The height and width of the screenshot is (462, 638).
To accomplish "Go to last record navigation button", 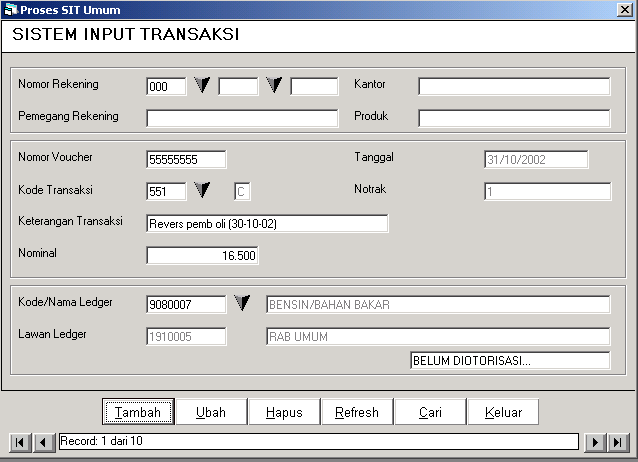I will click(618, 442).
